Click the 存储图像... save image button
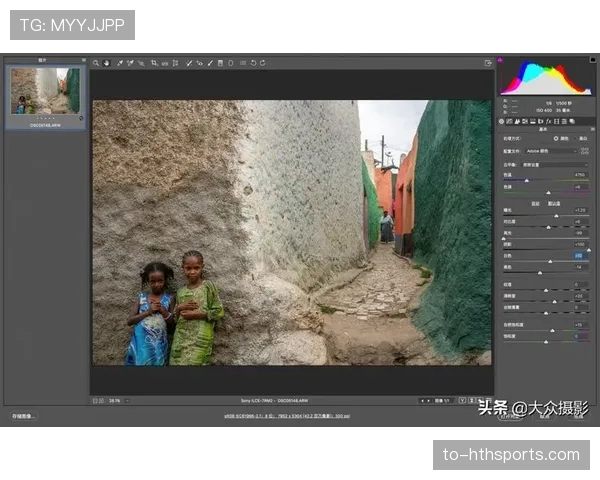Viewport: 600px width, 480px height. coord(23,416)
